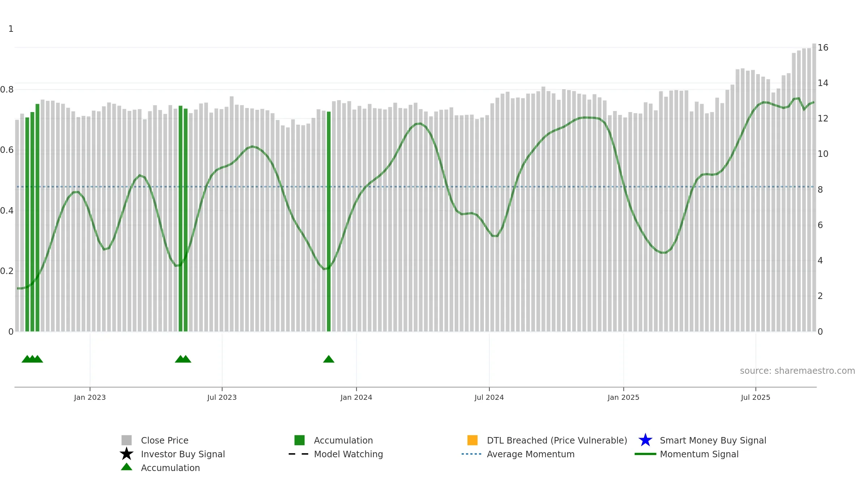Screen dimensions: 868x488
Task: Click the orange DTL Breached legend swatch
Action: click(472, 440)
